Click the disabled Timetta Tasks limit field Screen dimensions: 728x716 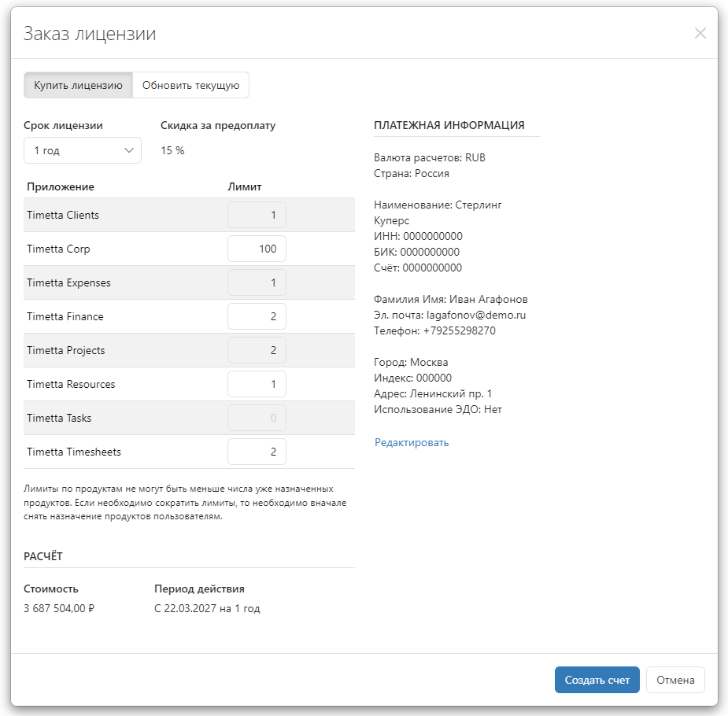pyautogui.click(x=257, y=418)
